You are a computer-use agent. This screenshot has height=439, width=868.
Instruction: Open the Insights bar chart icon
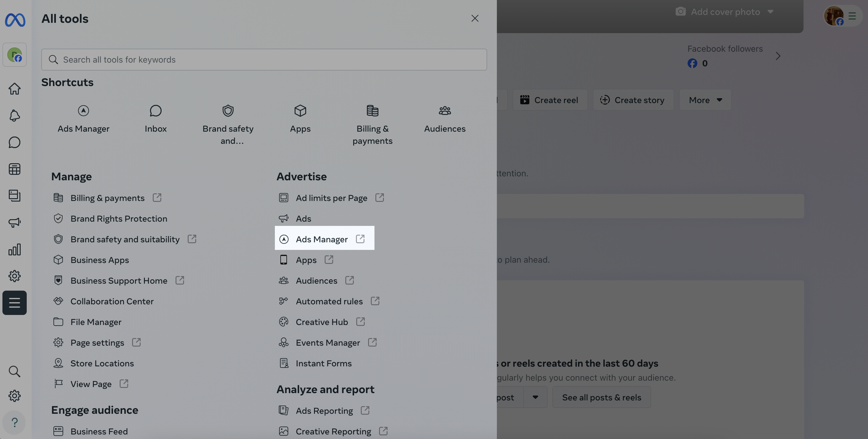[15, 250]
